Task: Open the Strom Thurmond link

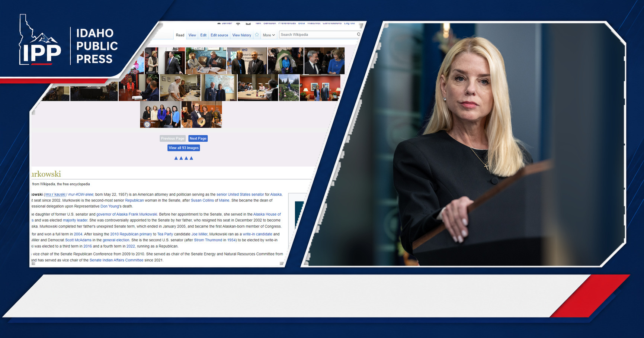Action: point(208,240)
